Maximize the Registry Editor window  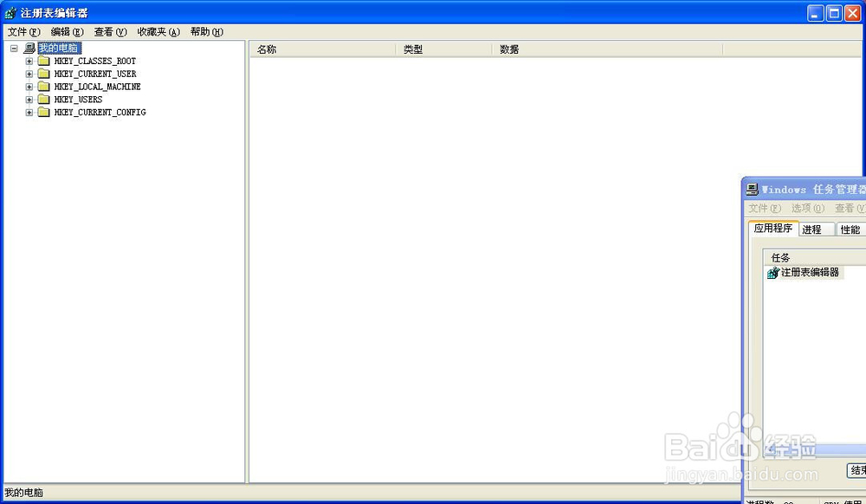click(x=835, y=13)
